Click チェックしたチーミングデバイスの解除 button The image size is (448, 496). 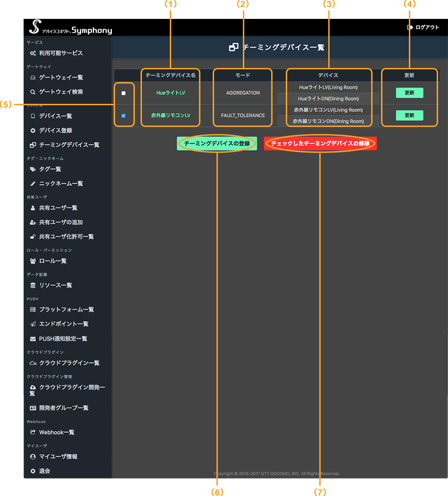320,143
